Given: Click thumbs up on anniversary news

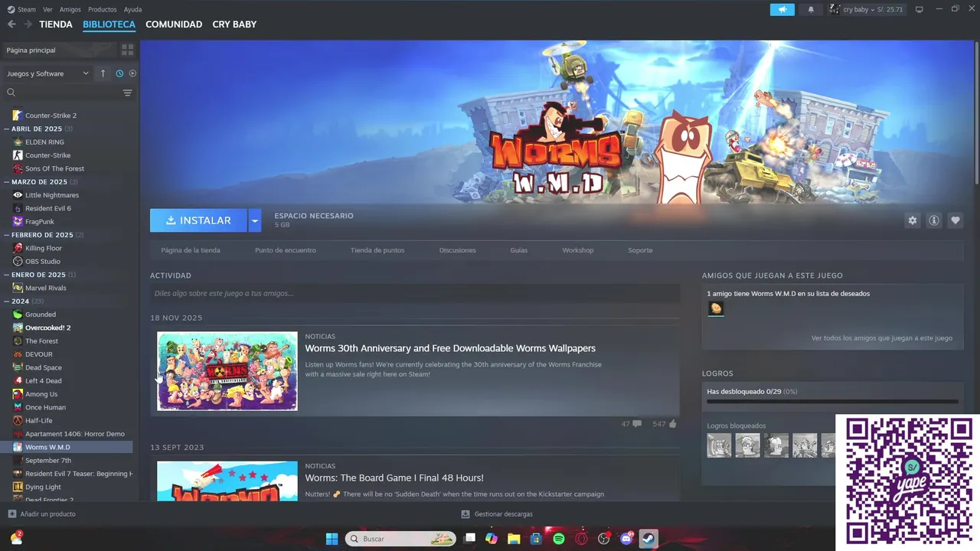Looking at the screenshot, I should tap(672, 423).
